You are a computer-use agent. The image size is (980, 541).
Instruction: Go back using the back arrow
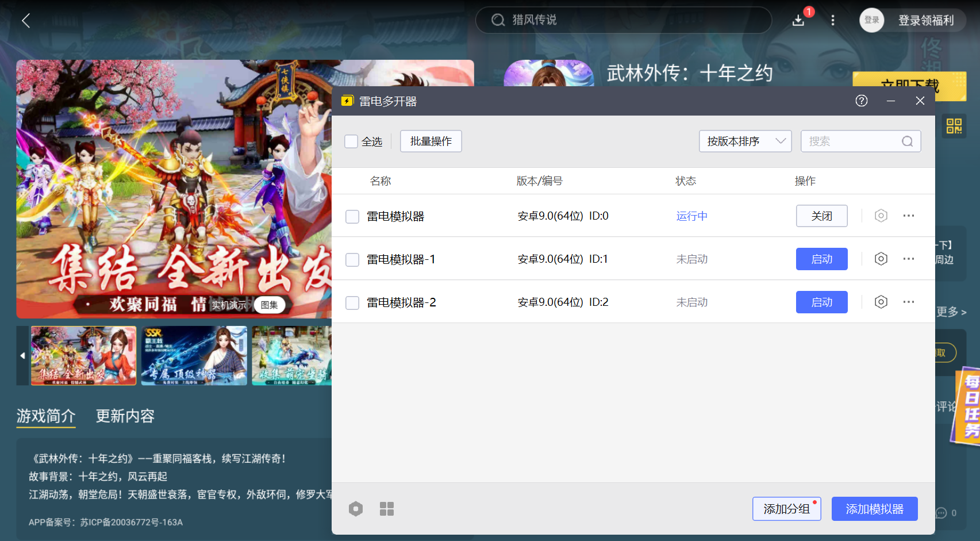pos(26,21)
